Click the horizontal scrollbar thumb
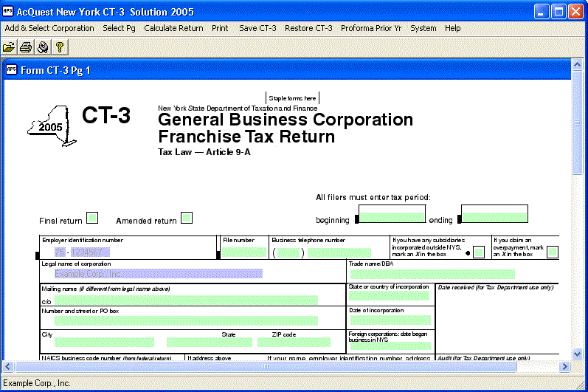Image resolution: width=588 pixels, height=392 pixels. click(266, 366)
